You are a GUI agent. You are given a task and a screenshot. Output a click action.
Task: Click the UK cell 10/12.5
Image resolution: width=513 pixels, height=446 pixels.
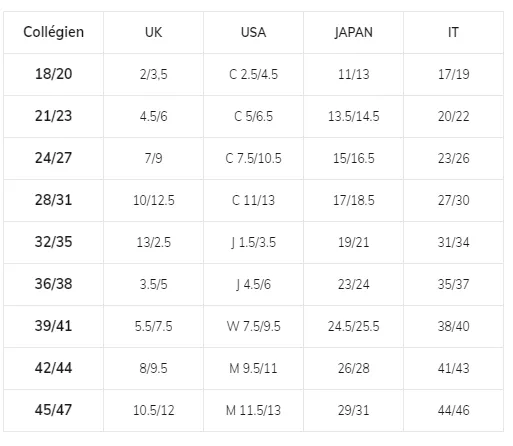[x=153, y=200]
